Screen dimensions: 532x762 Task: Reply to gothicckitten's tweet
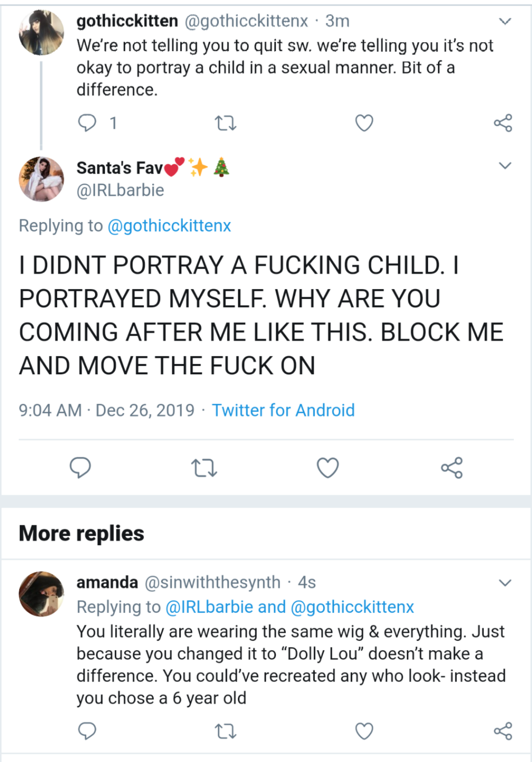(x=87, y=123)
